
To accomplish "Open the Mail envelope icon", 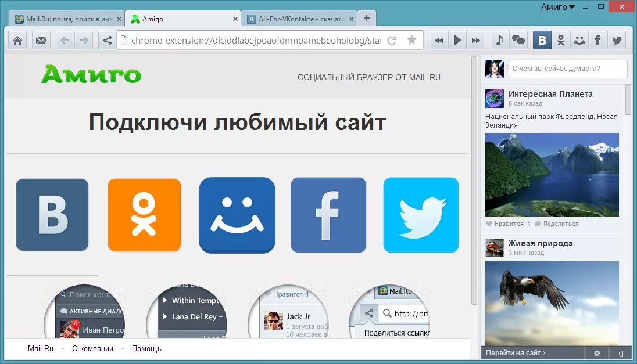I will pyautogui.click(x=41, y=40).
